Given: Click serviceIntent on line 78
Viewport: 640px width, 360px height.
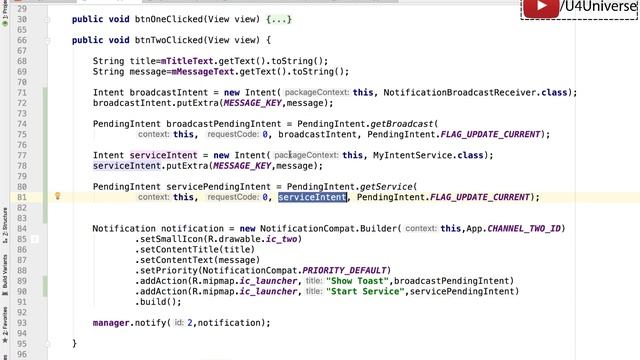Looking at the screenshot, I should click(x=127, y=166).
